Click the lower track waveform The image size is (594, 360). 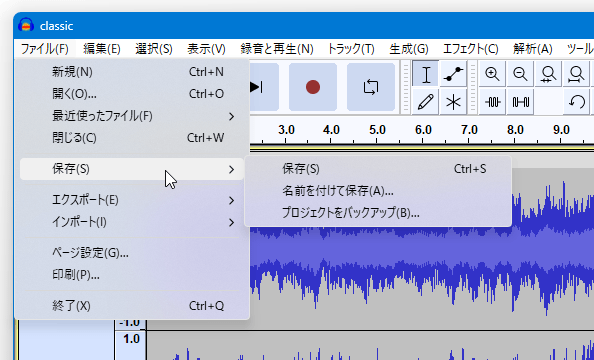point(369,346)
